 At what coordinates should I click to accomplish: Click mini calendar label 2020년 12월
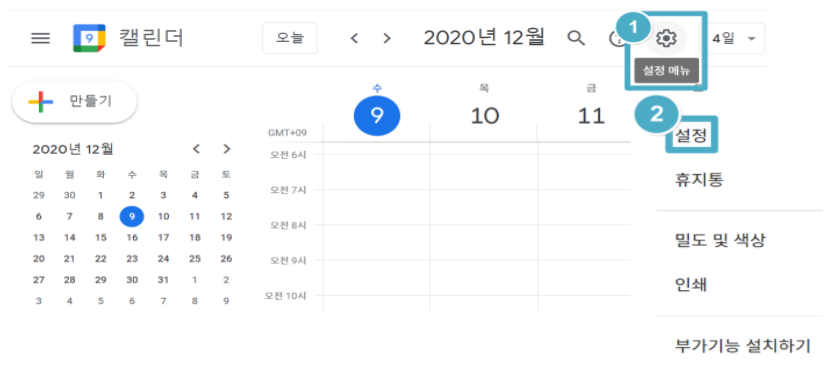tap(73, 149)
